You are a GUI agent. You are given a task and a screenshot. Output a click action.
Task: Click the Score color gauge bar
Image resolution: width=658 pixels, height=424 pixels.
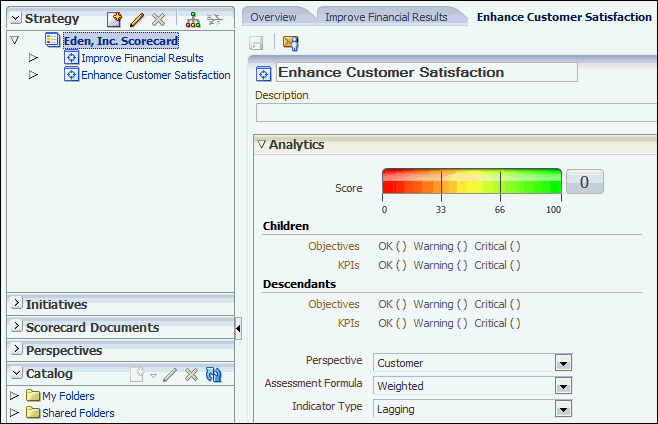click(471, 182)
